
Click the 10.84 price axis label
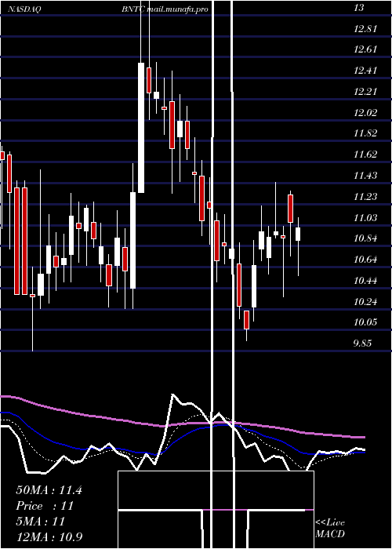coord(365,238)
